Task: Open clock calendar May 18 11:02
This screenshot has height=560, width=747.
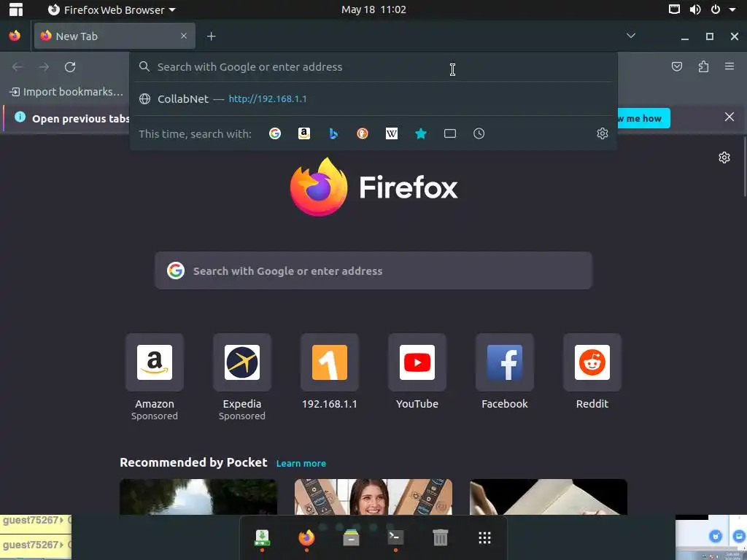Action: click(x=373, y=9)
